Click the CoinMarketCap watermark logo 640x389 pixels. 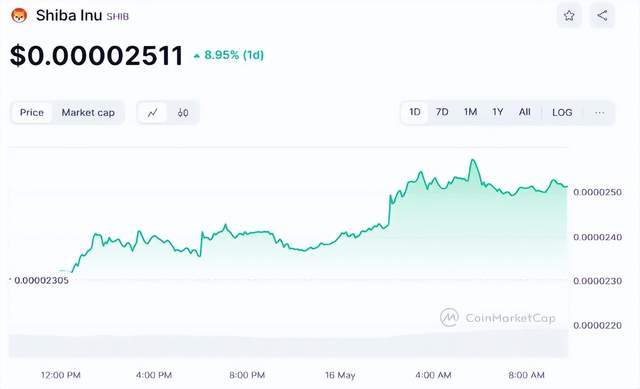pos(498,318)
